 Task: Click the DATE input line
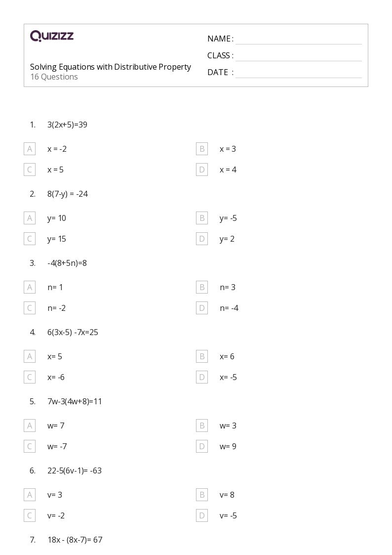[x=299, y=73]
